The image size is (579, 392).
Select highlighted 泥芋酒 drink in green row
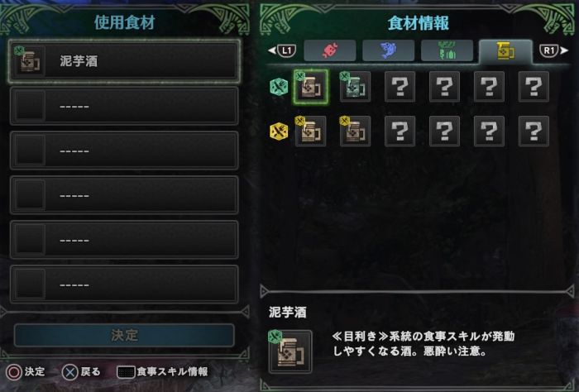point(310,87)
